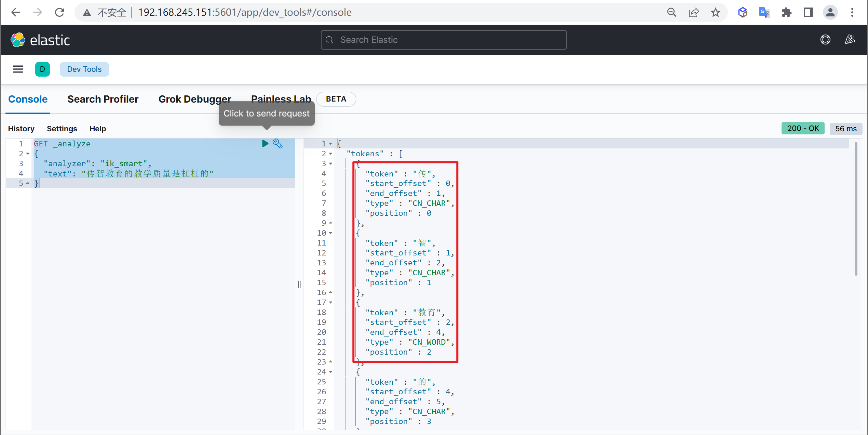This screenshot has width=868, height=435.
Task: Switch to the Search Profiler tab
Action: [103, 99]
